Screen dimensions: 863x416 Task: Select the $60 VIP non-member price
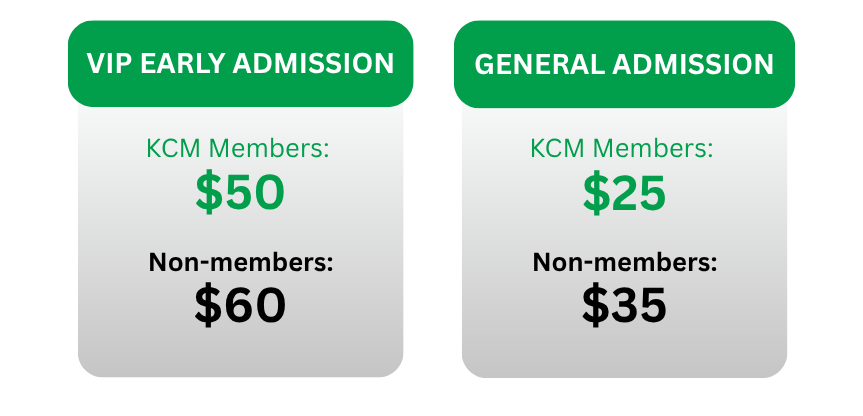(240, 305)
